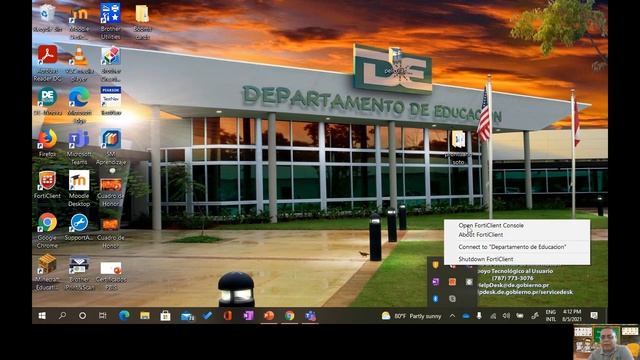
Task: Switch ENG INTL input language indicator
Action: tap(551, 316)
